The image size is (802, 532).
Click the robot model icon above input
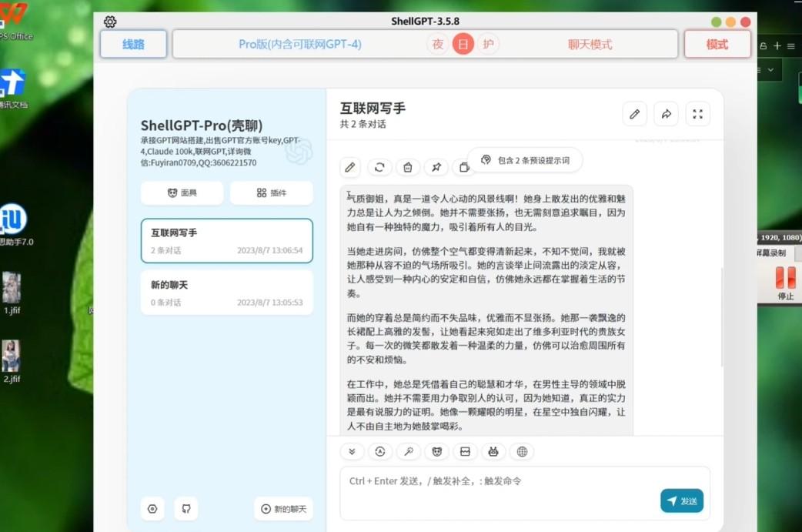[x=493, y=452]
